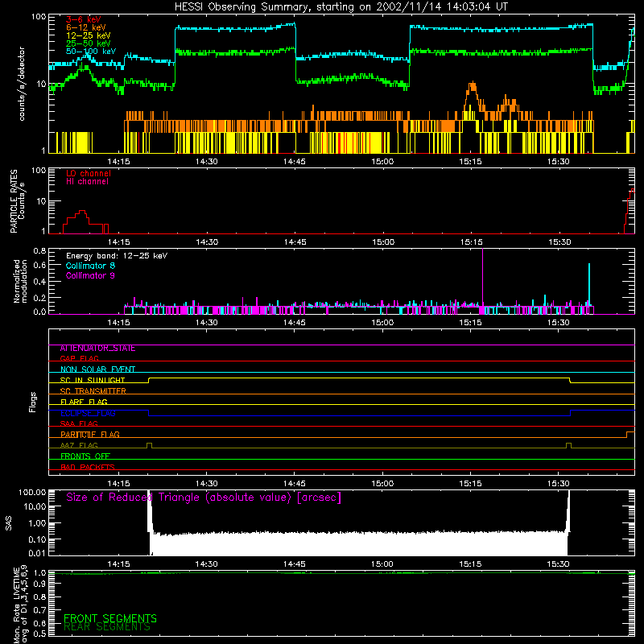
Task: Select the Collimator 9 legend label
Action: click(90, 275)
